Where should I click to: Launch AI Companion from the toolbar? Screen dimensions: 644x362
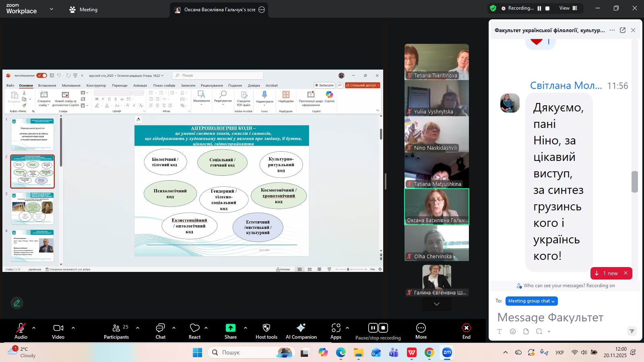pyautogui.click(x=301, y=328)
